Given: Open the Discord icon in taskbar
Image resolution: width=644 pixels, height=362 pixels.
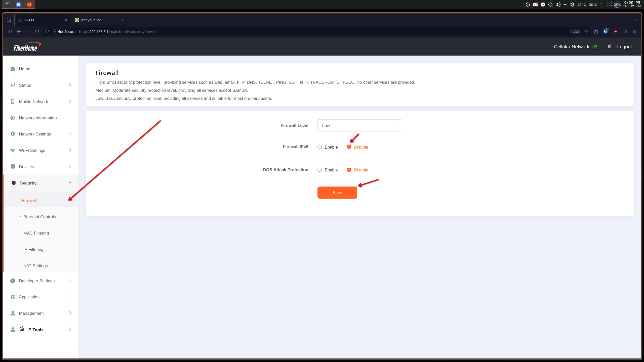Looking at the screenshot, I should coord(18,4).
